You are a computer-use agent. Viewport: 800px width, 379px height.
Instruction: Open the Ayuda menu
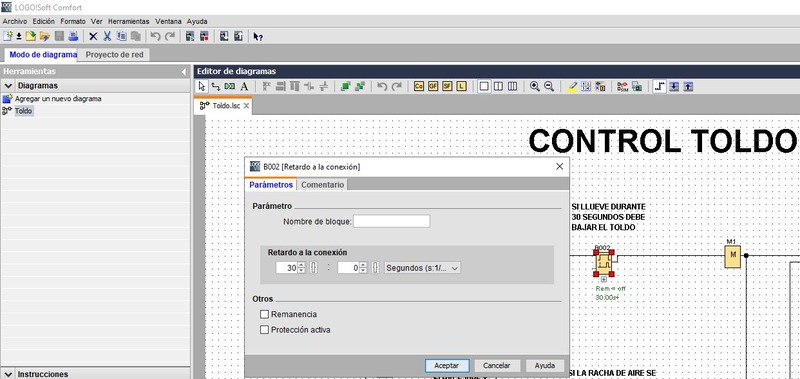tap(197, 21)
